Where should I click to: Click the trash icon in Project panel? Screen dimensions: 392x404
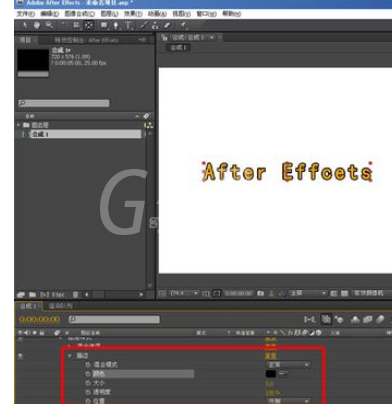[76, 295]
